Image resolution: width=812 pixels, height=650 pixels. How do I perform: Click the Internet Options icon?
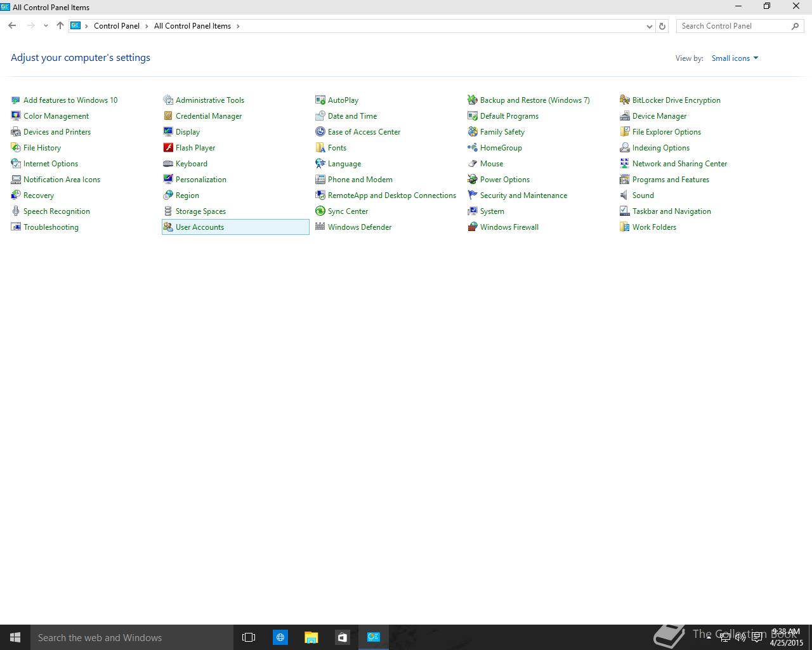(x=16, y=163)
